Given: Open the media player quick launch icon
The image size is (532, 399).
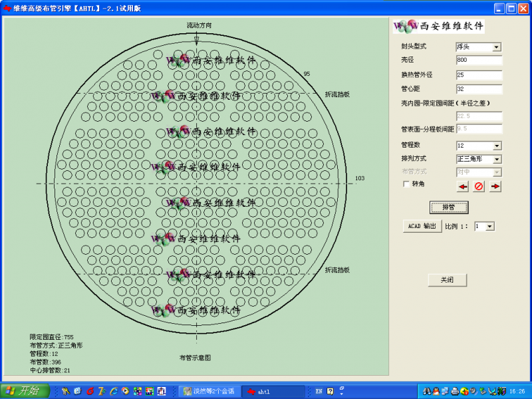Looking at the screenshot, I should [x=126, y=391].
